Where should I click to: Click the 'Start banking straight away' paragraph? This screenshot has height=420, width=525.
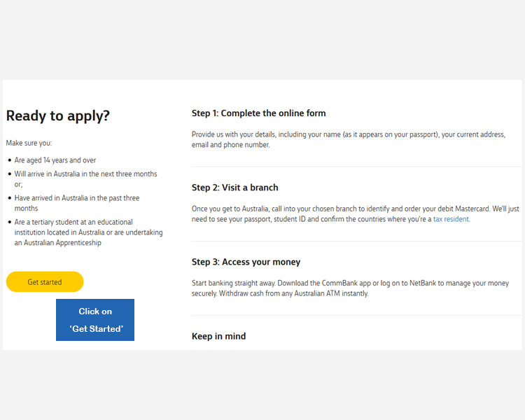click(356, 288)
